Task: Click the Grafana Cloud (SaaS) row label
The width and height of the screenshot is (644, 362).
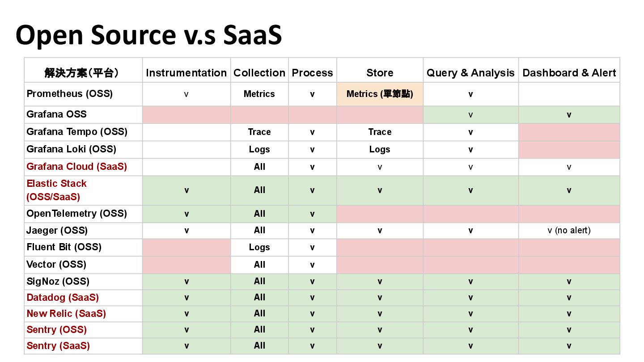Action: 77,167
